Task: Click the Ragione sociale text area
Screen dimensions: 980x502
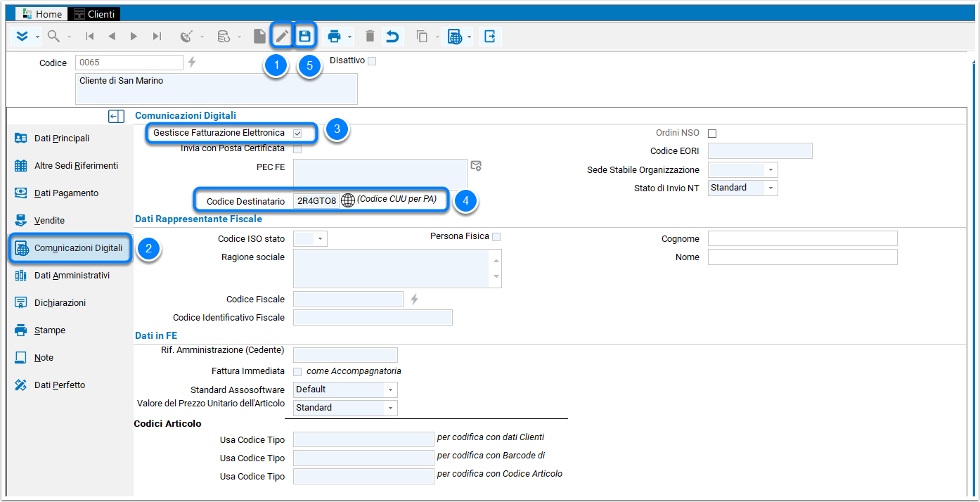Action: (392, 269)
